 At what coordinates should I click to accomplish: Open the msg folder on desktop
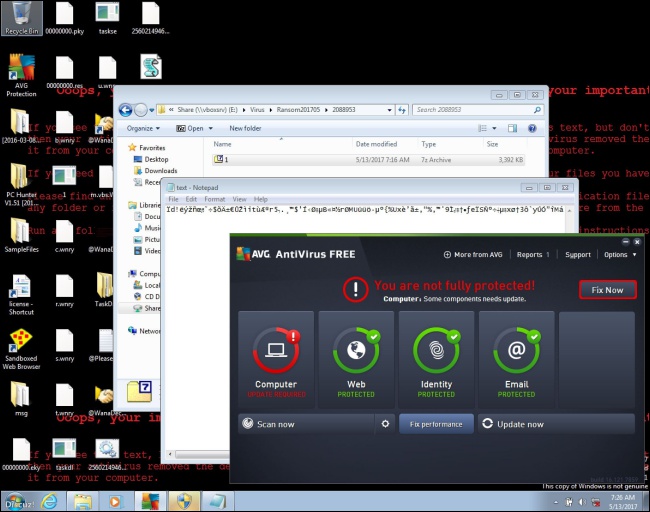click(x=21, y=399)
